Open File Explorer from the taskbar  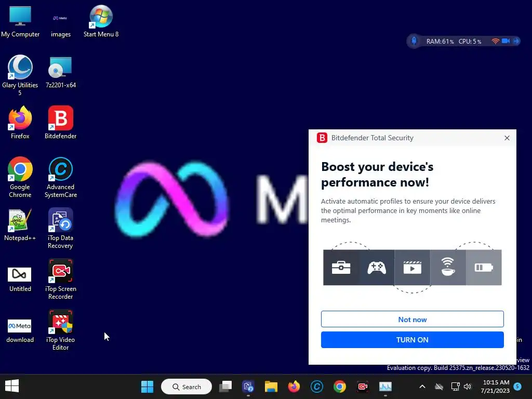point(271,387)
